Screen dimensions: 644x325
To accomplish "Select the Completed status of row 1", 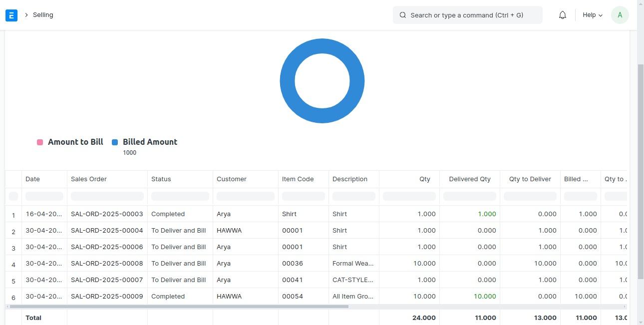I will (x=168, y=214).
